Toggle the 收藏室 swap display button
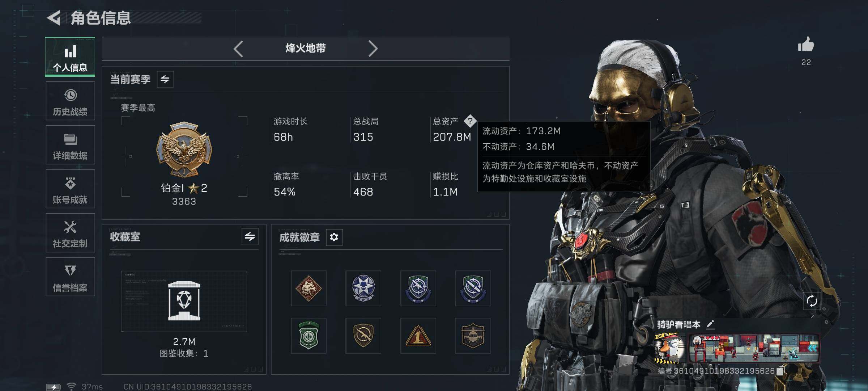The image size is (868, 391). click(x=250, y=237)
